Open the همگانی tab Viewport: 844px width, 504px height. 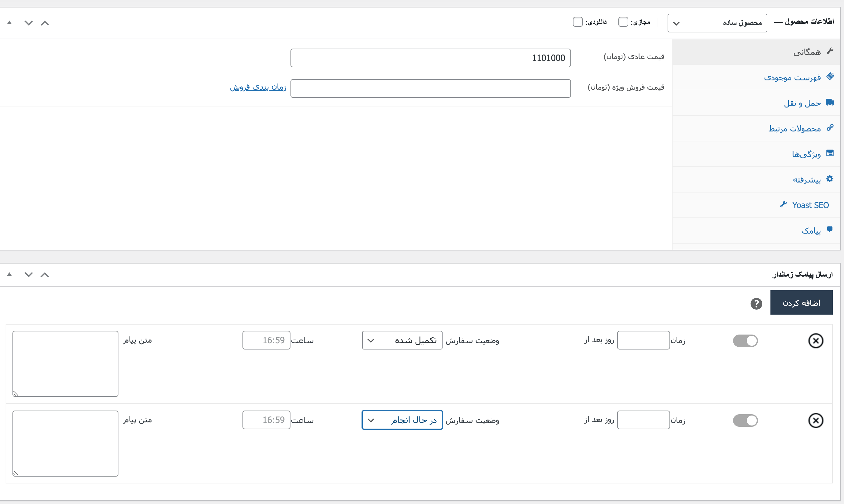[x=756, y=52]
